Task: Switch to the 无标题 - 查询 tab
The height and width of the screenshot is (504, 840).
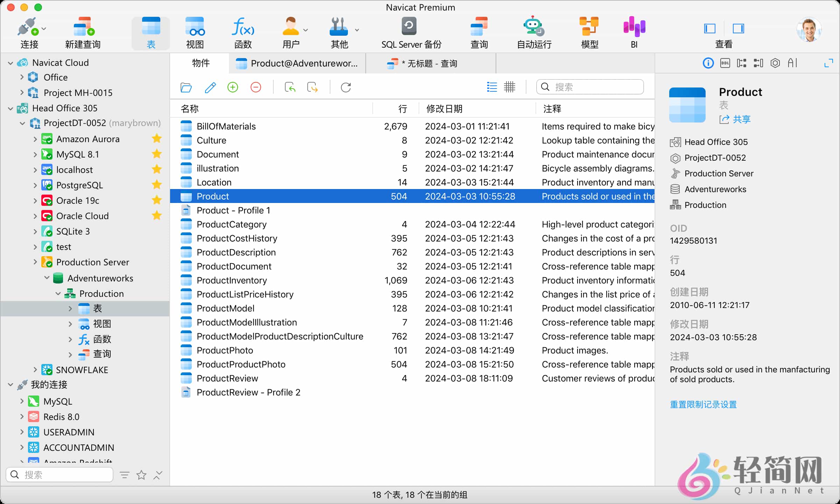Action: 430,63
